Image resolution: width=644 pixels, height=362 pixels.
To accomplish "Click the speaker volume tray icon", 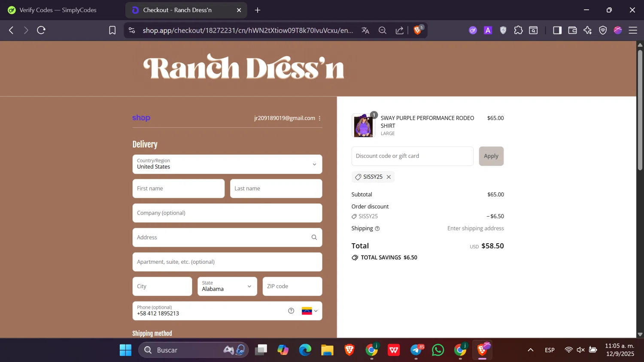I will pos(581,350).
